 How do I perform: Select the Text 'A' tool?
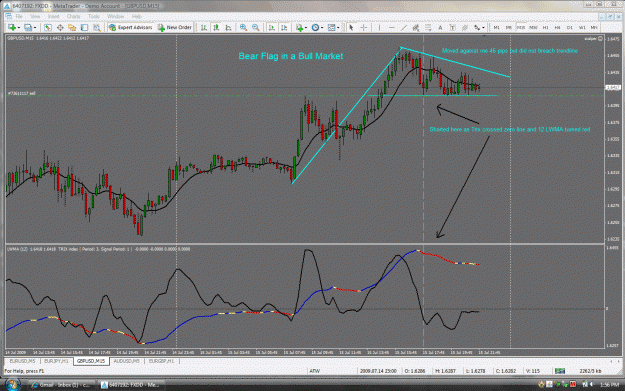[x=440, y=28]
